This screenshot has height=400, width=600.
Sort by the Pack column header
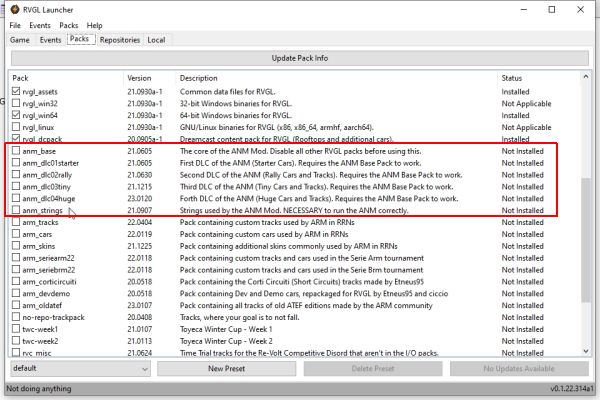66,78
